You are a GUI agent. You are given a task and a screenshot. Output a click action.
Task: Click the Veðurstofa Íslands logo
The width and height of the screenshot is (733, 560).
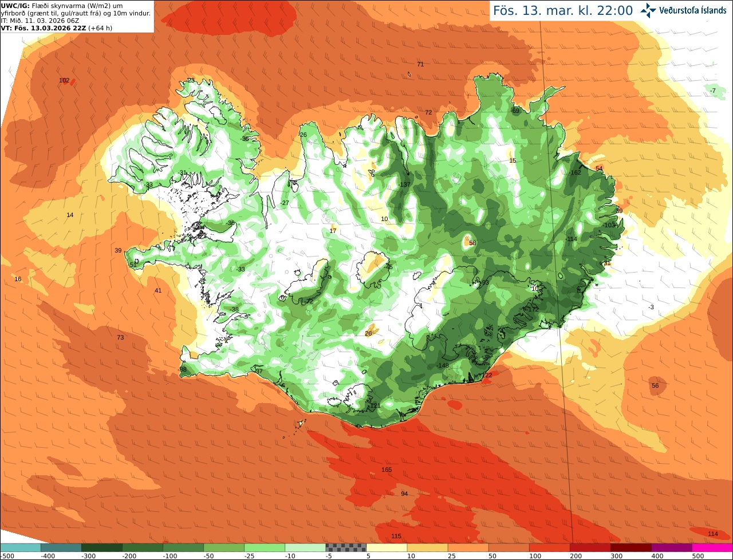coord(683,10)
